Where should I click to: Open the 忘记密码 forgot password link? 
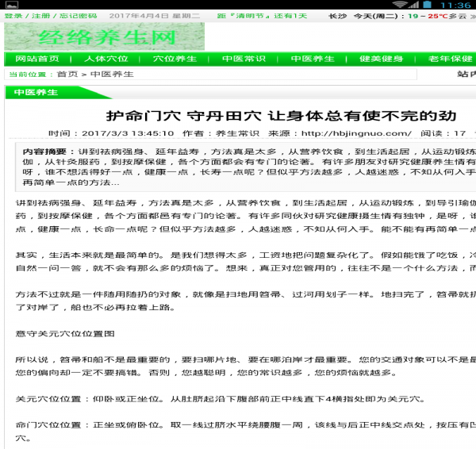79,16
